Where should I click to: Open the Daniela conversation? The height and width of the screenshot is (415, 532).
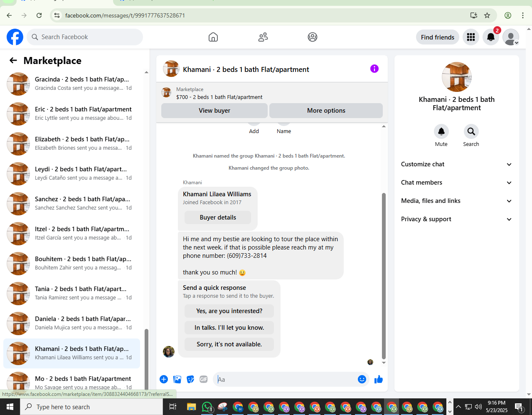[72, 324]
